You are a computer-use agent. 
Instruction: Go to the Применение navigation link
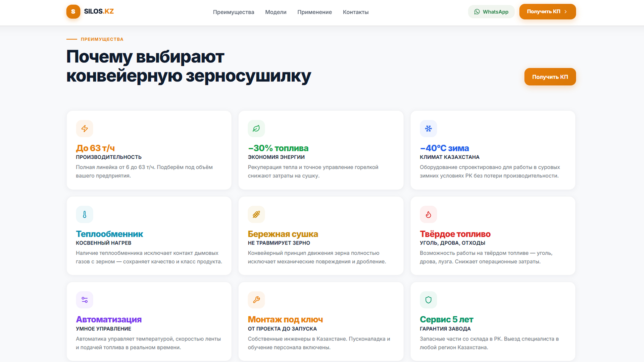[x=314, y=12]
